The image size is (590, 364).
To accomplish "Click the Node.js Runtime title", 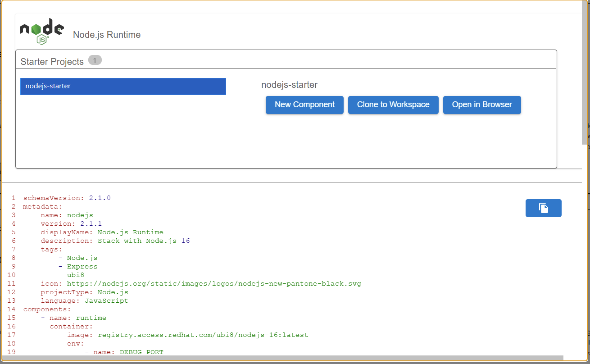I will tap(107, 35).
